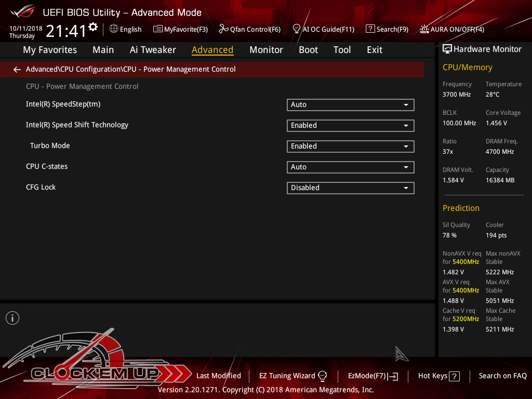Screen dimensions: 532x399
Task: Click the settings gear next to the clock
Action: [93, 27]
